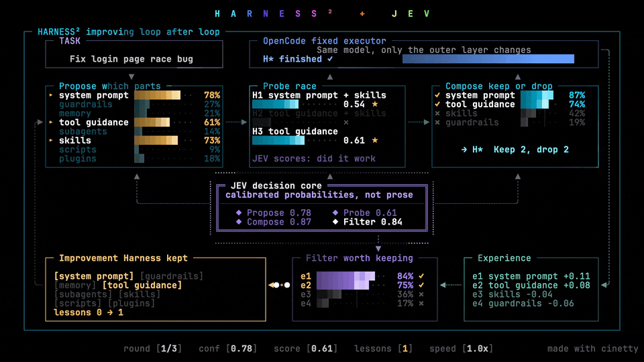
Task: Click the check mark after H* finished
Action: 330,59
